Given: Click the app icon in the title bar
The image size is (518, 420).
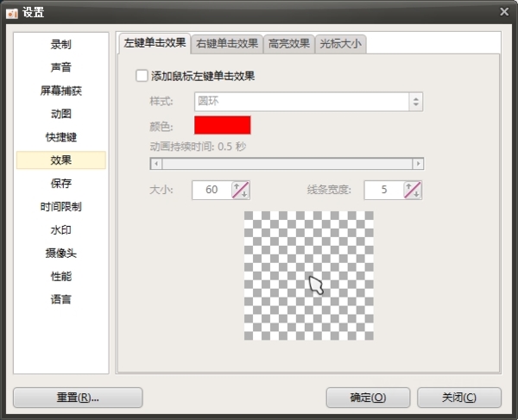Looking at the screenshot, I should [12, 14].
